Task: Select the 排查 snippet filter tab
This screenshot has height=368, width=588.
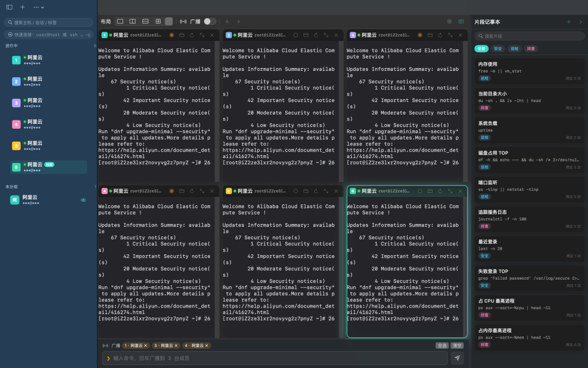Action: [531, 49]
